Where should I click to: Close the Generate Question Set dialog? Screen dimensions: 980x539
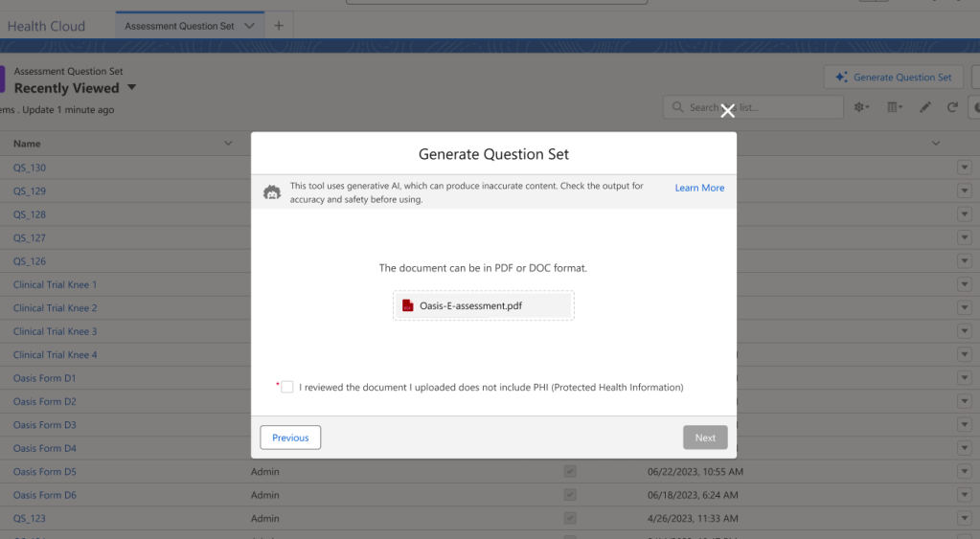tap(727, 111)
